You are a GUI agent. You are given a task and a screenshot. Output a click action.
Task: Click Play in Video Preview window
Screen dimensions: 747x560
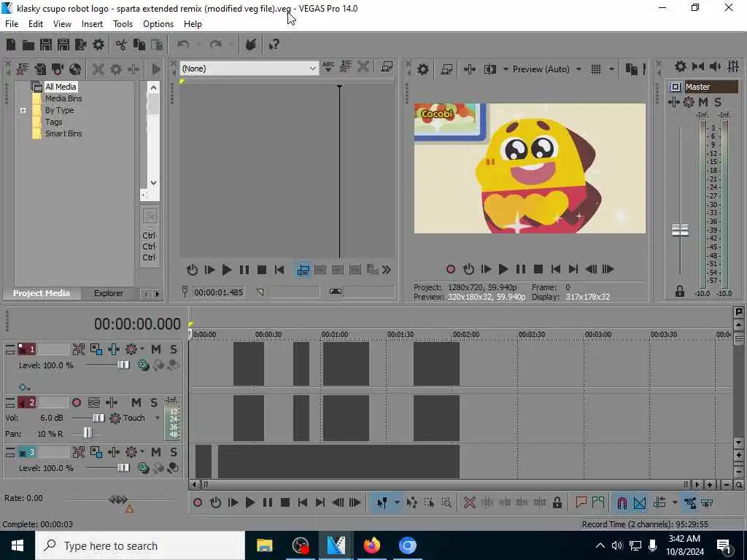pyautogui.click(x=503, y=269)
